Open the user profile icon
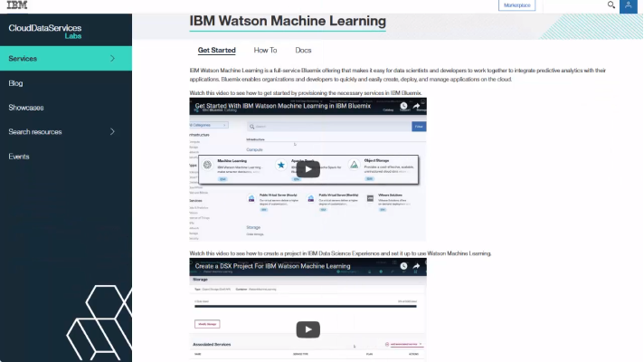Screen dimensions: 644x362 [628, 5]
